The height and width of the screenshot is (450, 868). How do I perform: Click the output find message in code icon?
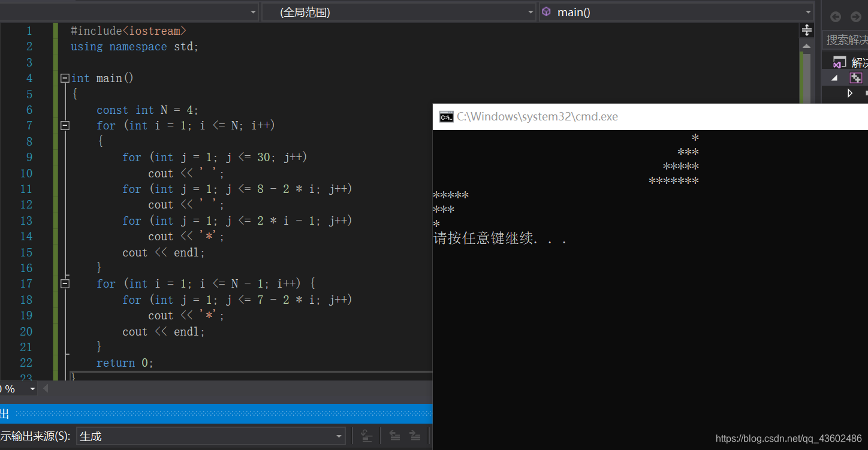click(367, 436)
